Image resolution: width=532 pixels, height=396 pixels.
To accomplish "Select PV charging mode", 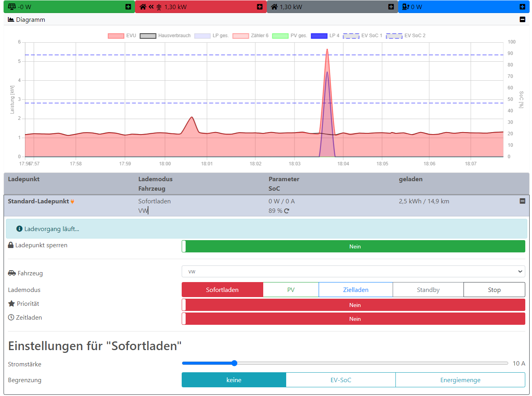I will 291,290.
